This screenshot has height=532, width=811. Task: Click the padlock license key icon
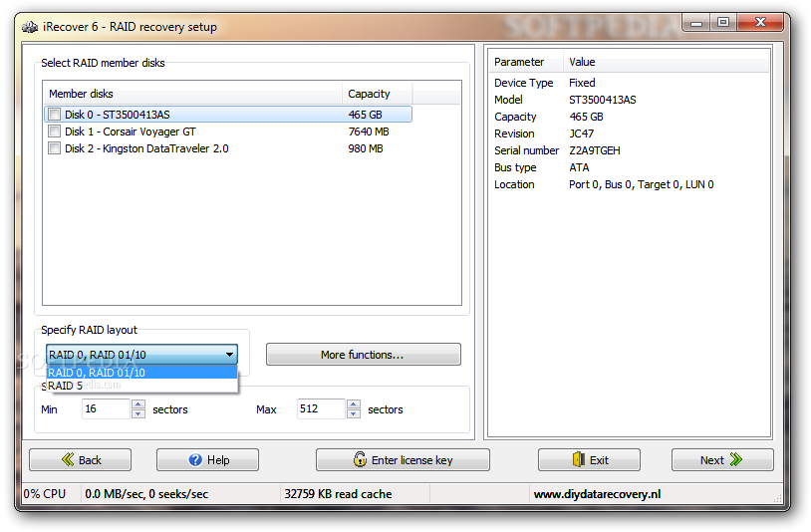pyautogui.click(x=360, y=458)
